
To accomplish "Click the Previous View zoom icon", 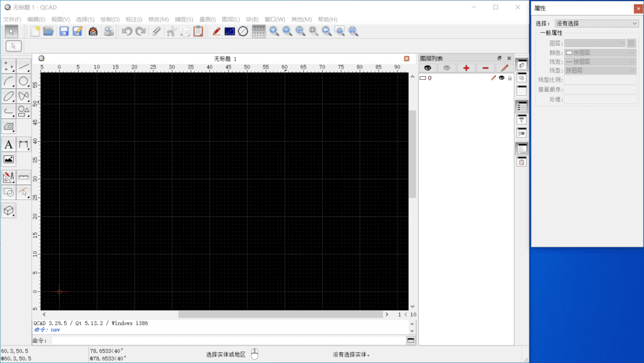I will click(326, 31).
